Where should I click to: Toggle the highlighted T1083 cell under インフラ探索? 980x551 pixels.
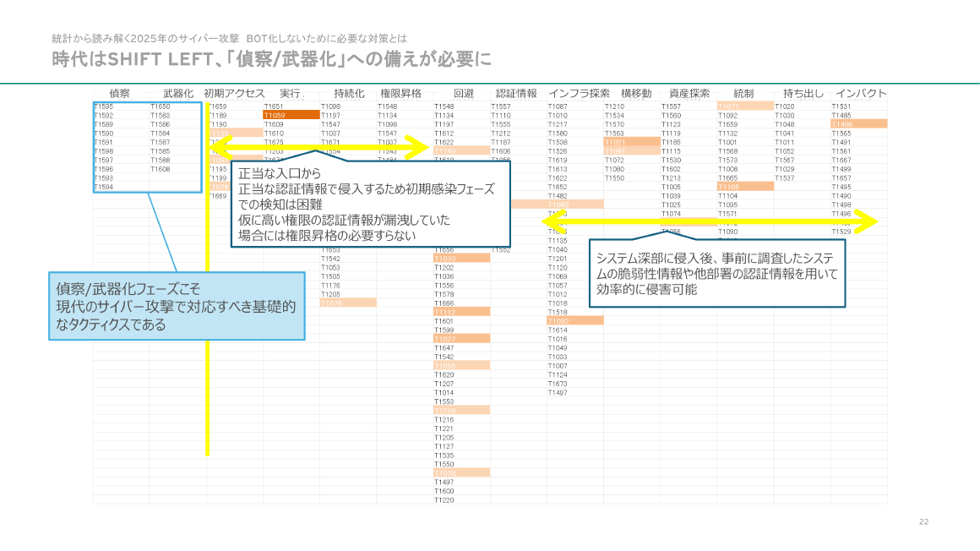tap(558, 205)
